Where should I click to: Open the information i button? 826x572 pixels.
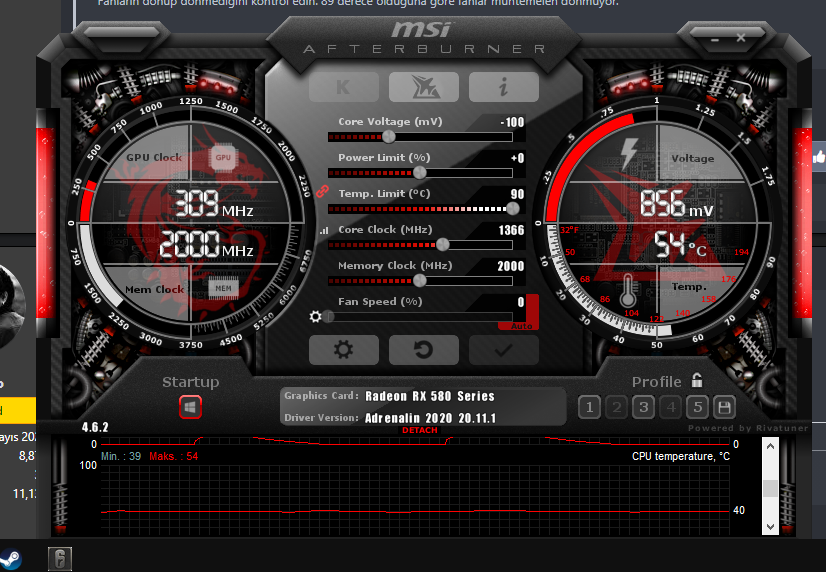tap(504, 86)
